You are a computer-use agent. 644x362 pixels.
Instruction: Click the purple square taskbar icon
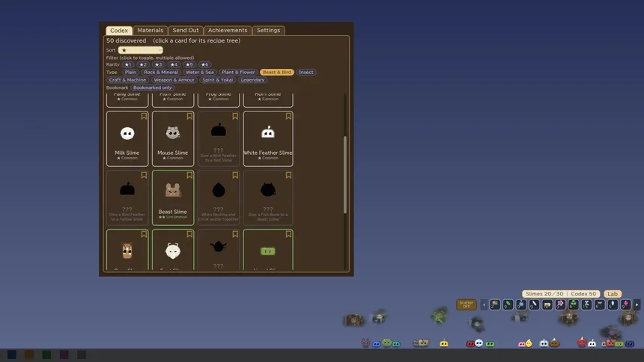[64, 355]
